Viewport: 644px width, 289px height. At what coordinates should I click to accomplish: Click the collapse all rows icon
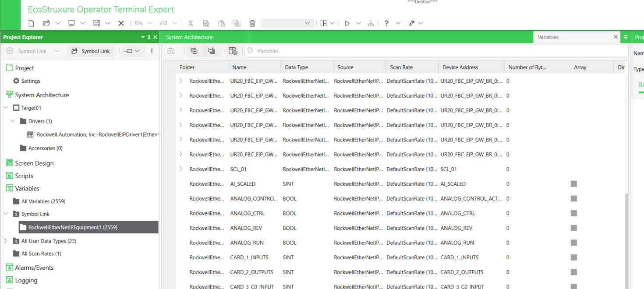[212, 51]
